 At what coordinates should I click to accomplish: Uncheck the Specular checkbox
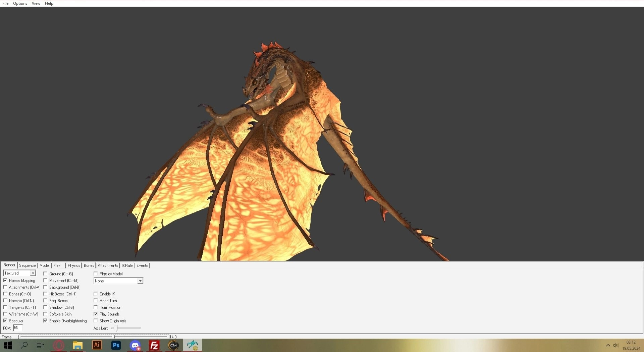(5, 321)
